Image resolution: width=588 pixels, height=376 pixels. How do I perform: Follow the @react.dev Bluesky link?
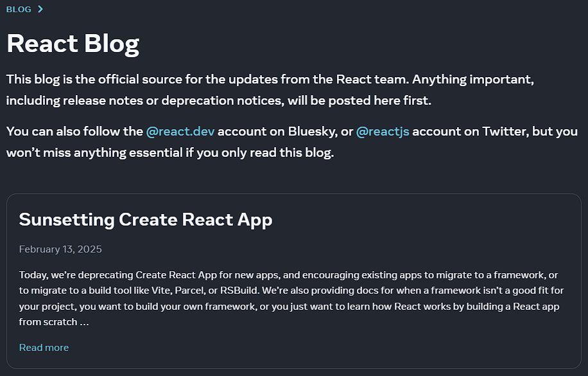pyautogui.click(x=180, y=132)
